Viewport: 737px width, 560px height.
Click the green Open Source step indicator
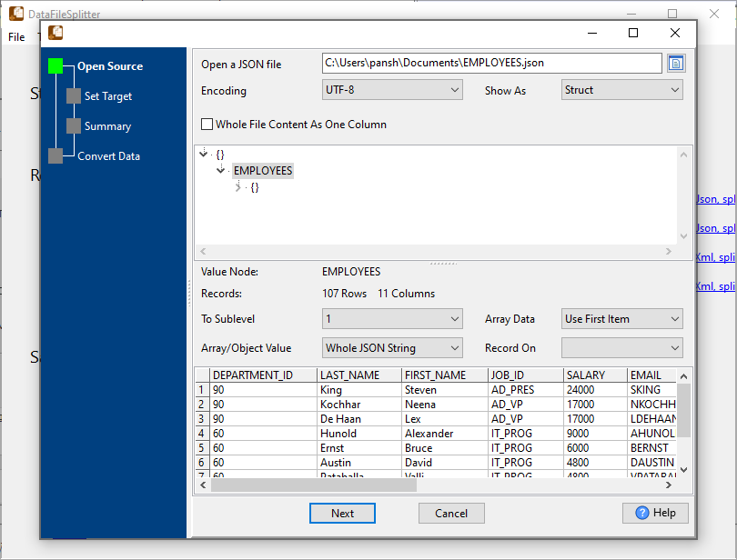coord(56,65)
